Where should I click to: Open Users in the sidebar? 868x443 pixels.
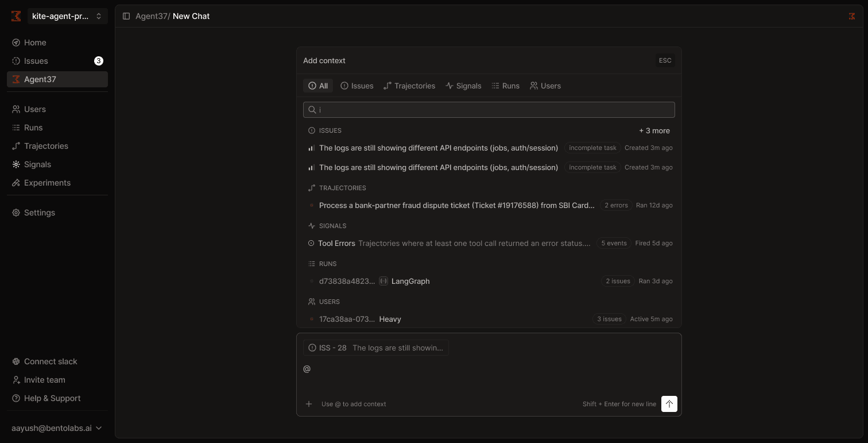(x=57, y=109)
